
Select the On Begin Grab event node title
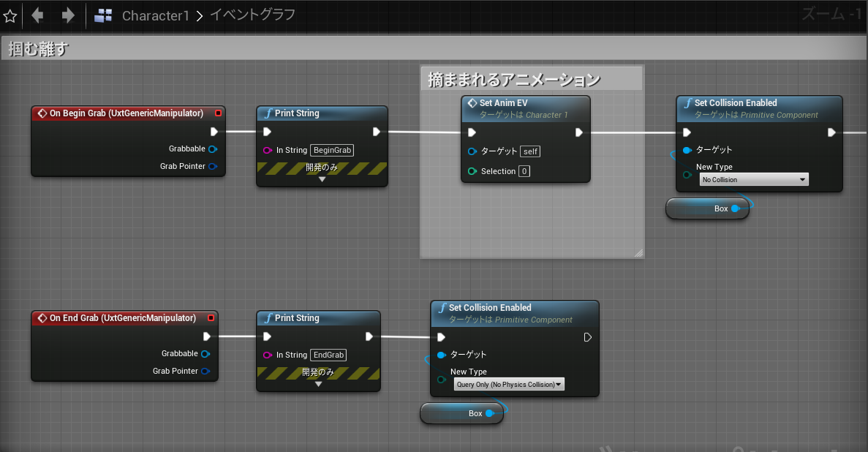click(x=127, y=113)
